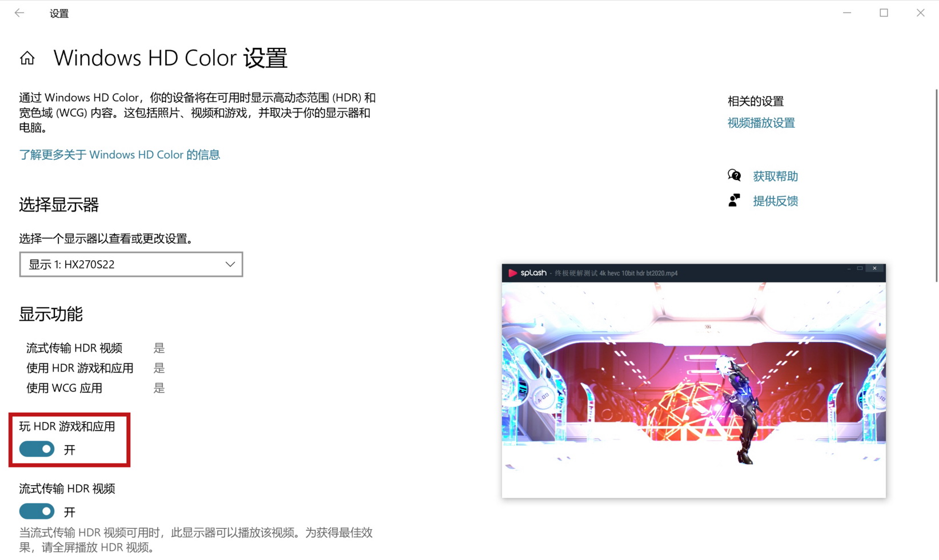Click the Splash window video file title
Screen dimensions: 939x560
point(616,273)
